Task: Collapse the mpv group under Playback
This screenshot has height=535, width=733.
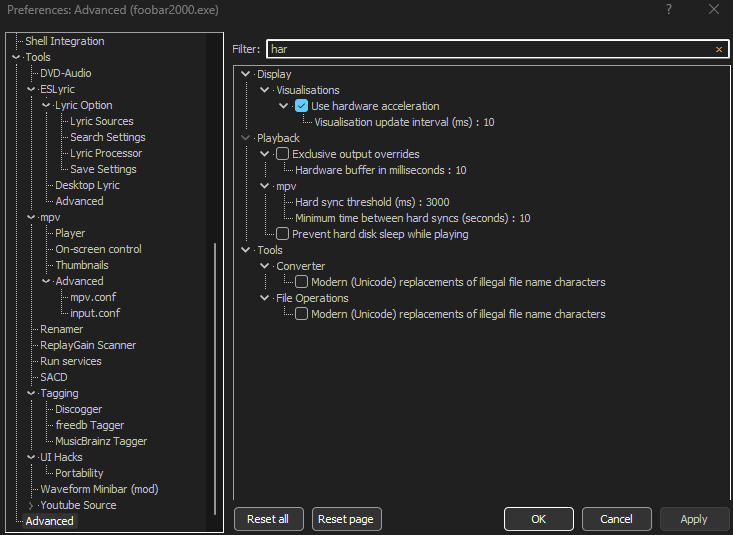Action: point(265,186)
